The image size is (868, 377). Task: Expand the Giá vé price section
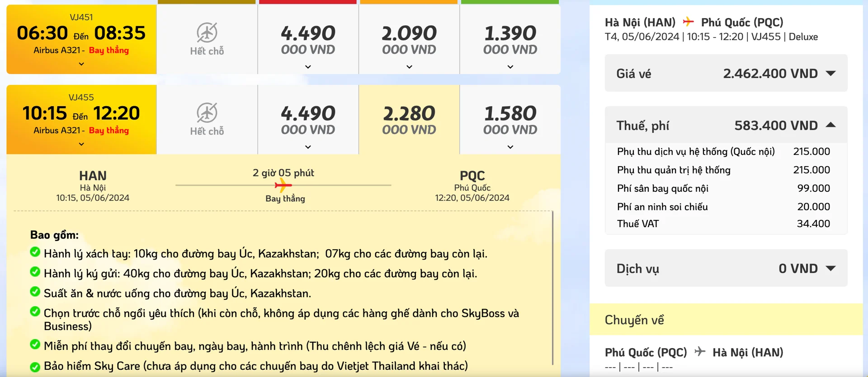[x=830, y=73]
